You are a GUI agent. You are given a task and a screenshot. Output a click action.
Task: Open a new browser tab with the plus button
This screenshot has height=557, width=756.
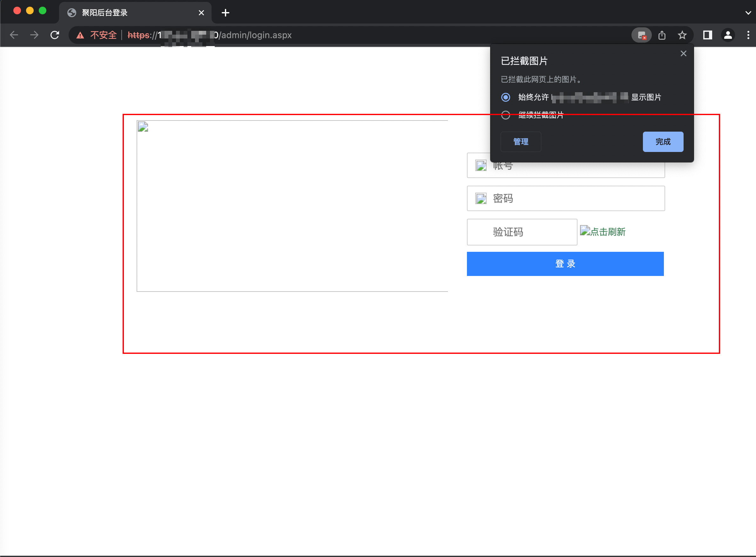pos(225,12)
